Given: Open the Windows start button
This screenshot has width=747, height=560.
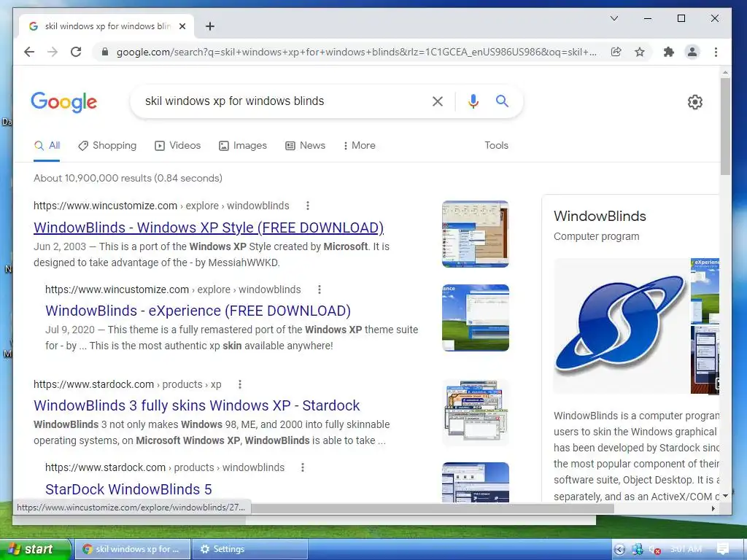Looking at the screenshot, I should tap(36, 549).
